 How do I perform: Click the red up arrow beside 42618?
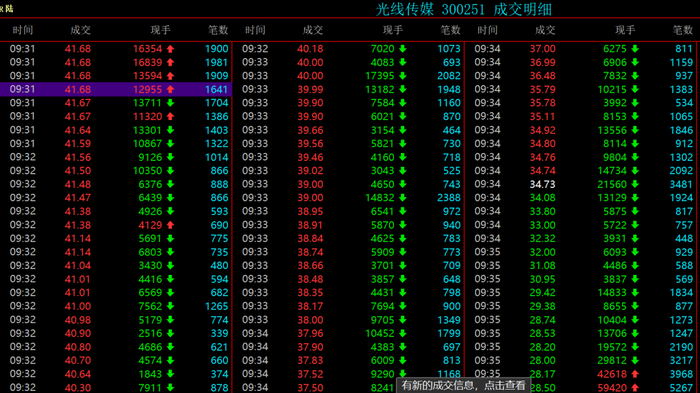635,374
